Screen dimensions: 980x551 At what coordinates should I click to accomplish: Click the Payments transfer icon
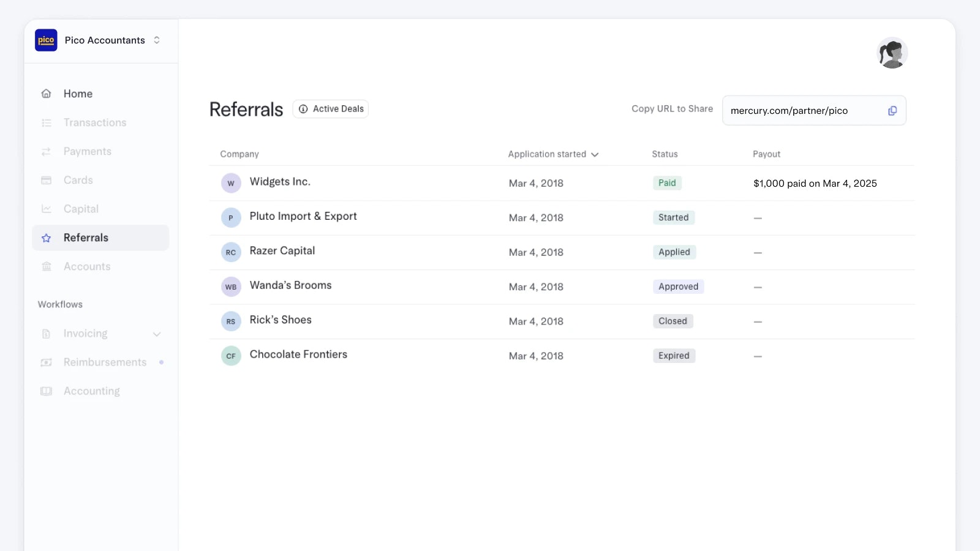(x=46, y=151)
